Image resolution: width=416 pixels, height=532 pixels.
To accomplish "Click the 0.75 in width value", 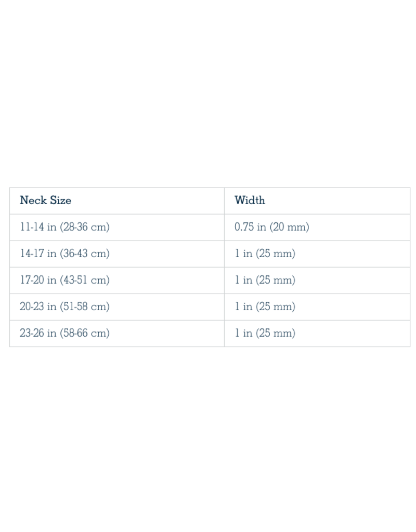I will click(250, 227).
